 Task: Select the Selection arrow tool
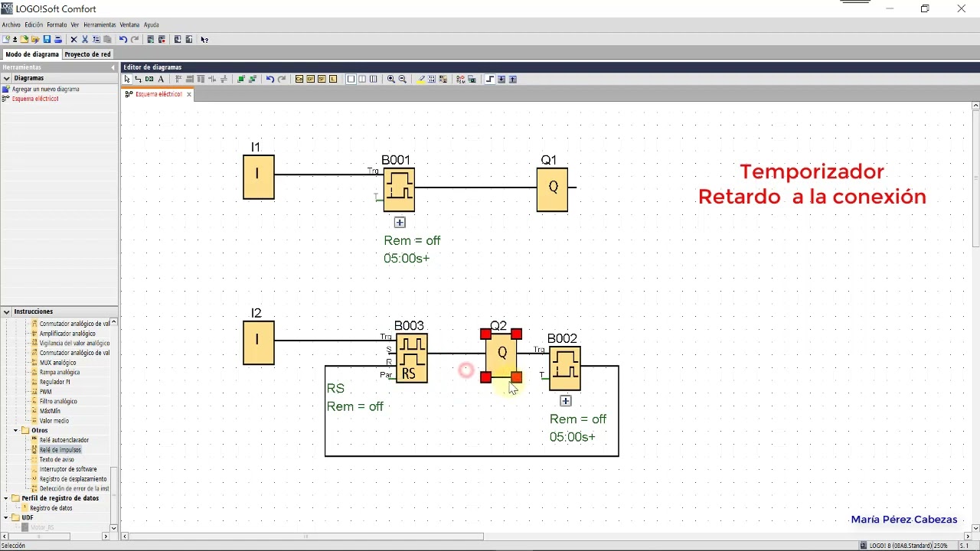pos(127,79)
